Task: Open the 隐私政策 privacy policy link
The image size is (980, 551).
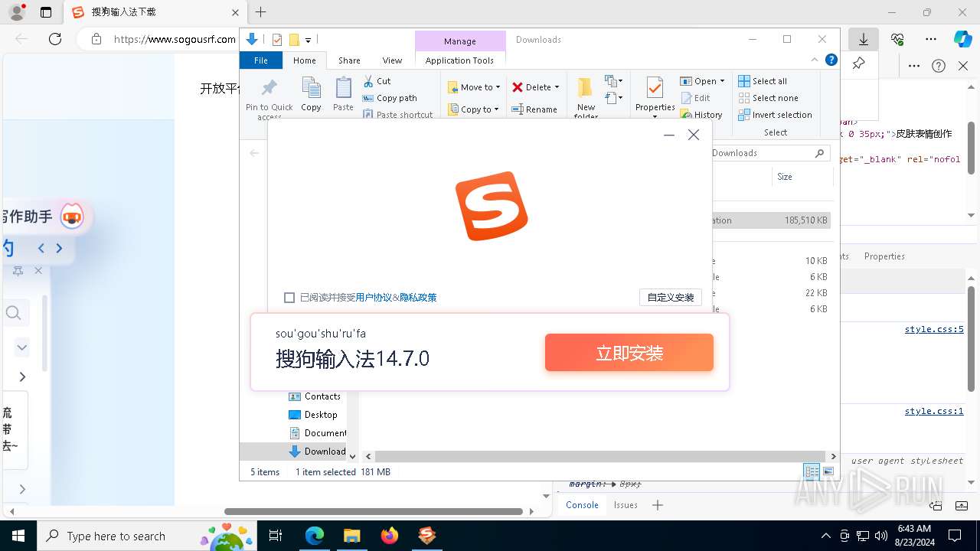Action: [x=418, y=298]
